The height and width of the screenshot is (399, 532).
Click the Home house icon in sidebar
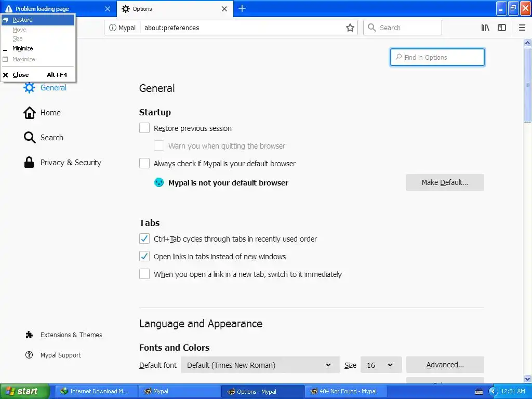[29, 113]
